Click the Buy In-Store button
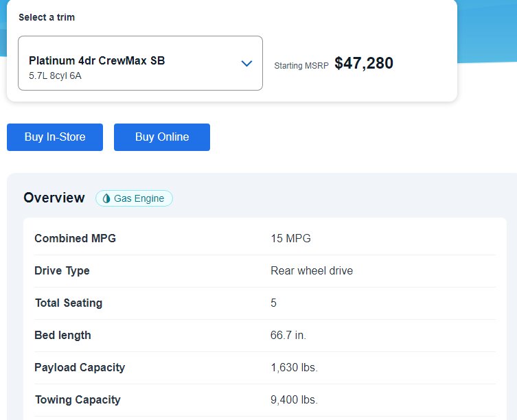Viewport: 517px width, 420px height. pyautogui.click(x=55, y=137)
